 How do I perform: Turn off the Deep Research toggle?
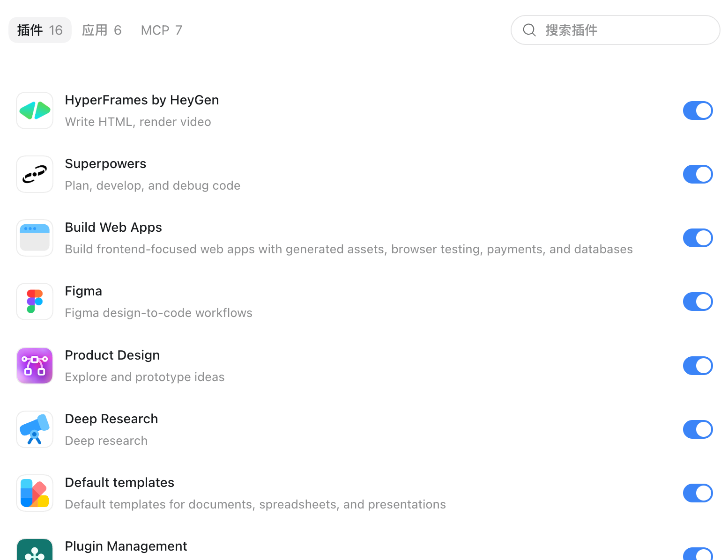[698, 429]
